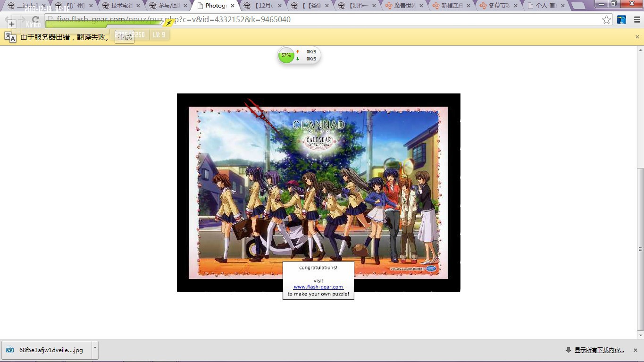Expand the downloaded jpg file options arrow

coord(95,348)
